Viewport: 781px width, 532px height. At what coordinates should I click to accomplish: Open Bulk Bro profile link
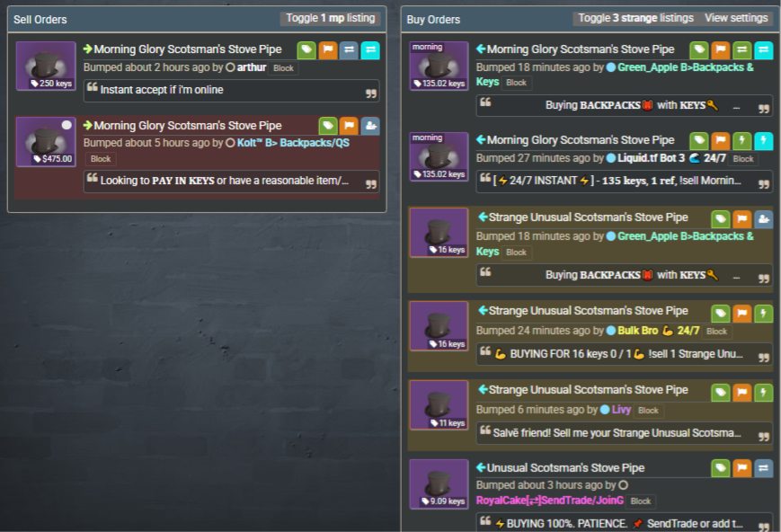click(x=658, y=331)
